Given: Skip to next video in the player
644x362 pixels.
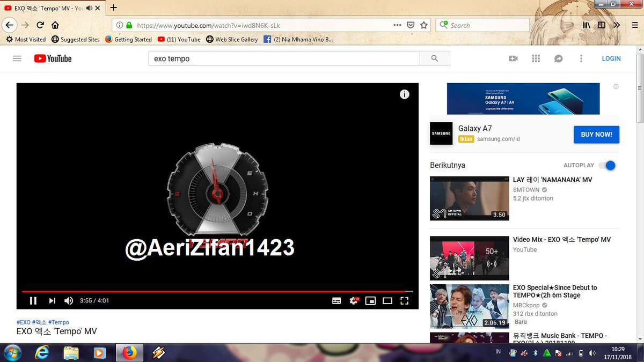Looking at the screenshot, I should pyautogui.click(x=52, y=301).
